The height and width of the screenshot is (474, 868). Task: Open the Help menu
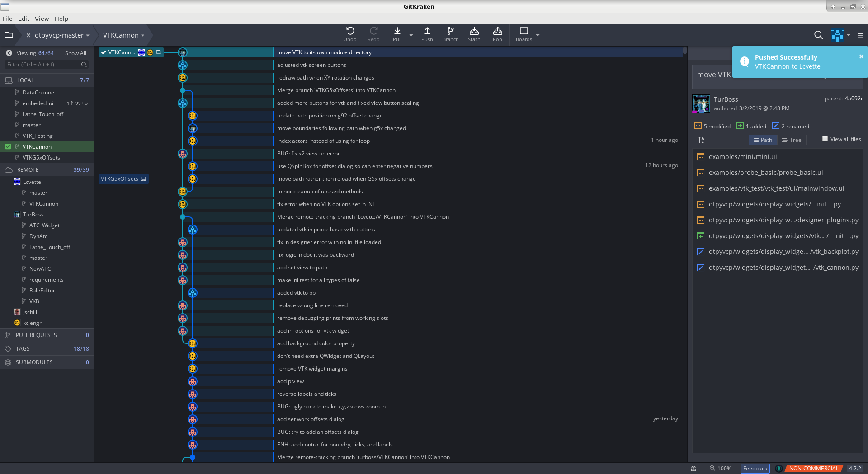coord(61,19)
